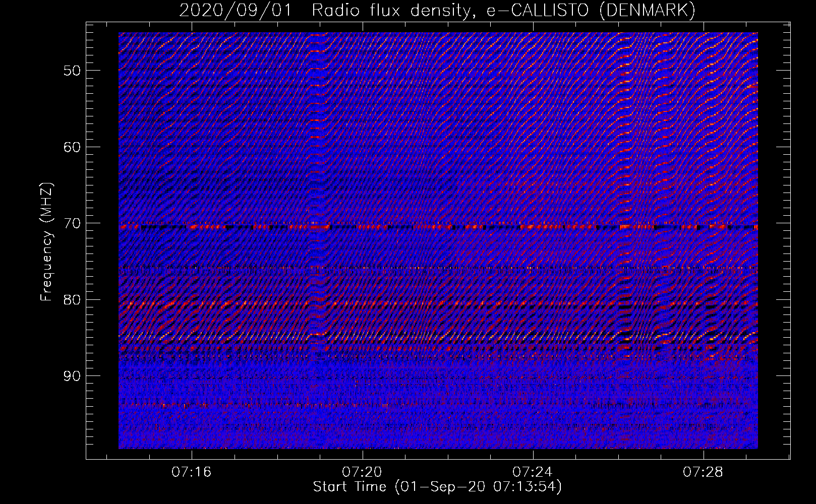816x504 pixels.
Task: Click the 90 MHz frequency tick label
Action: coord(72,376)
